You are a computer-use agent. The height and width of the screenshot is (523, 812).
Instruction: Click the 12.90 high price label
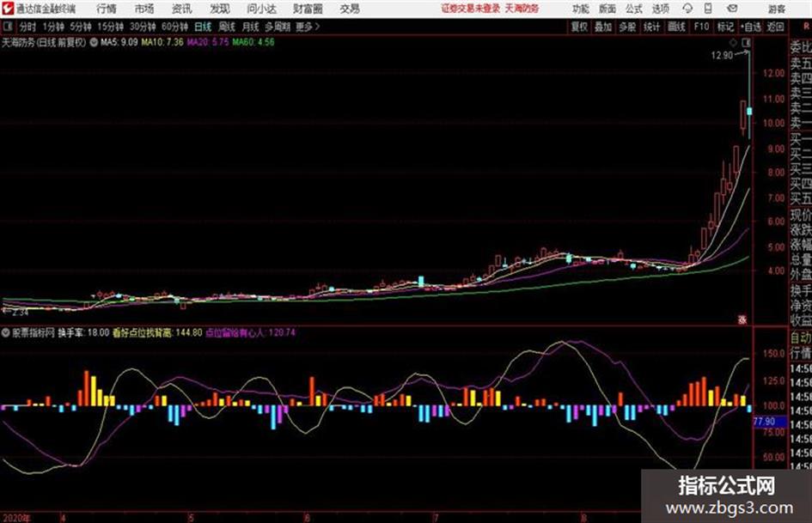(722, 56)
